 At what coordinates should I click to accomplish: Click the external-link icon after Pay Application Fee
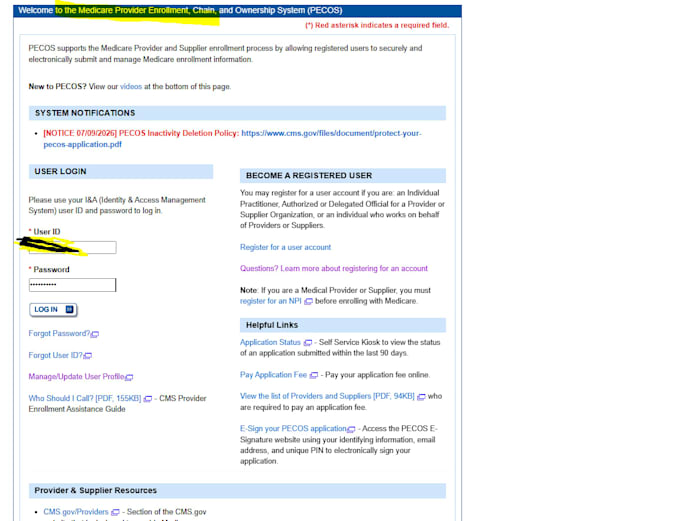click(314, 375)
